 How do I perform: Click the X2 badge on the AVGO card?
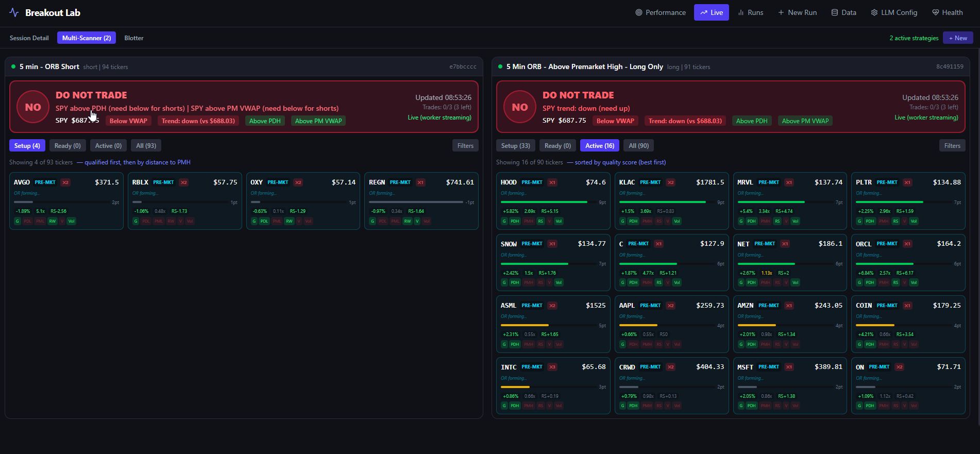pos(65,182)
